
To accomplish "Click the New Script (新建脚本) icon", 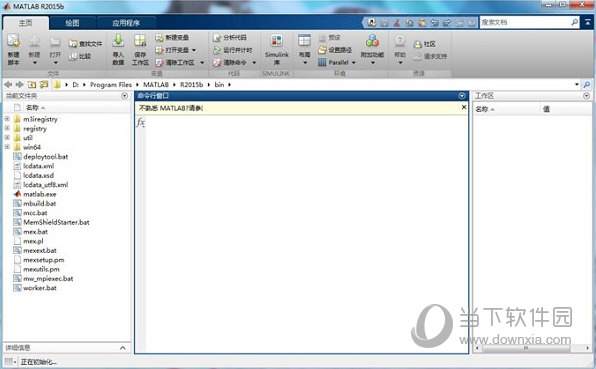I will click(13, 41).
